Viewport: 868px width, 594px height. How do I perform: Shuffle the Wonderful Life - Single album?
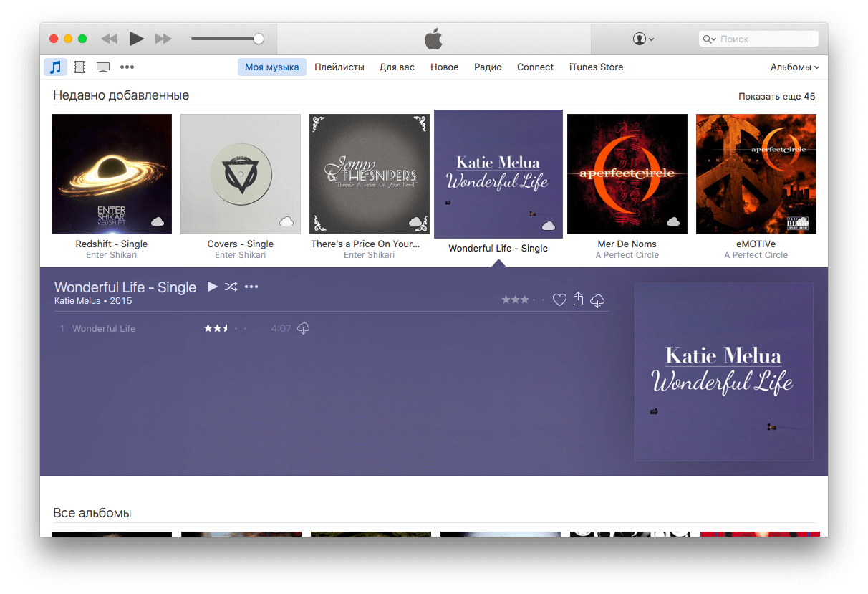tap(231, 287)
